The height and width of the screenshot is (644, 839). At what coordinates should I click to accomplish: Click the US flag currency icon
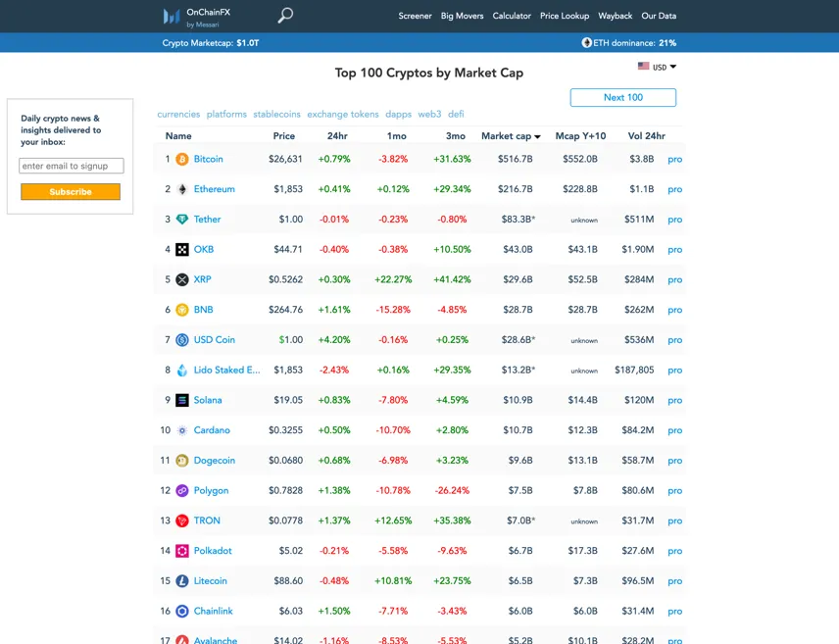click(x=643, y=67)
